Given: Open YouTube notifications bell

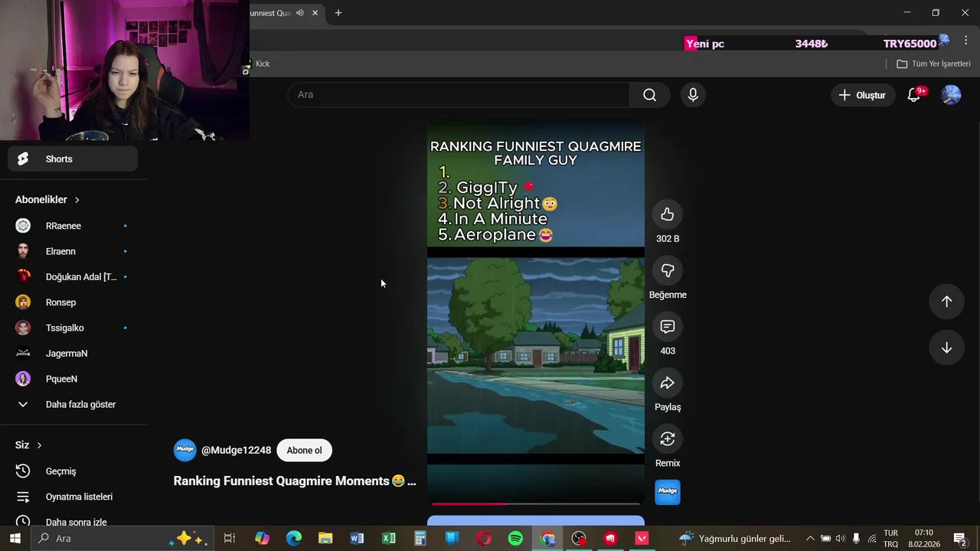Looking at the screenshot, I should coord(914,95).
